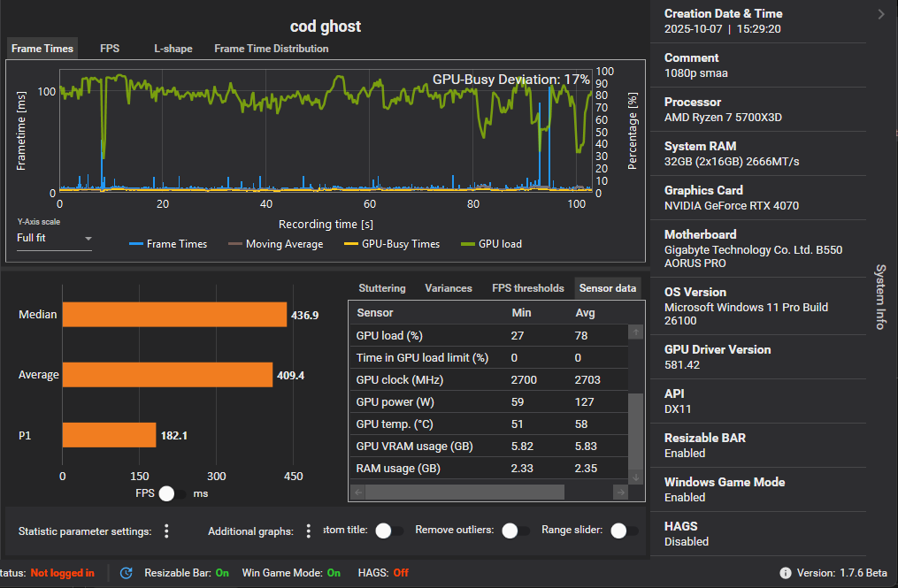This screenshot has width=898, height=588.
Task: Open Additional graphs three-dot menu
Action: click(x=308, y=531)
